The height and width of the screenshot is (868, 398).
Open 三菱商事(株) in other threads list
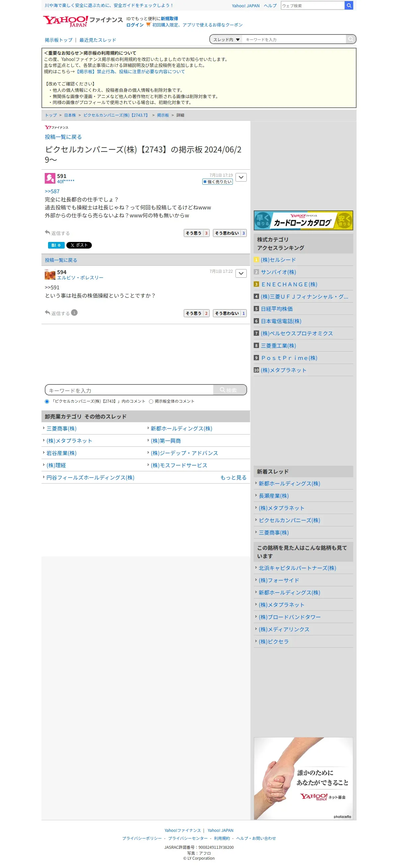(61, 429)
